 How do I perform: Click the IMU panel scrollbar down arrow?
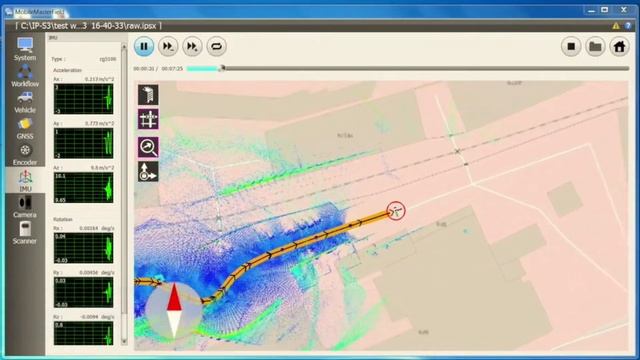tap(124, 341)
